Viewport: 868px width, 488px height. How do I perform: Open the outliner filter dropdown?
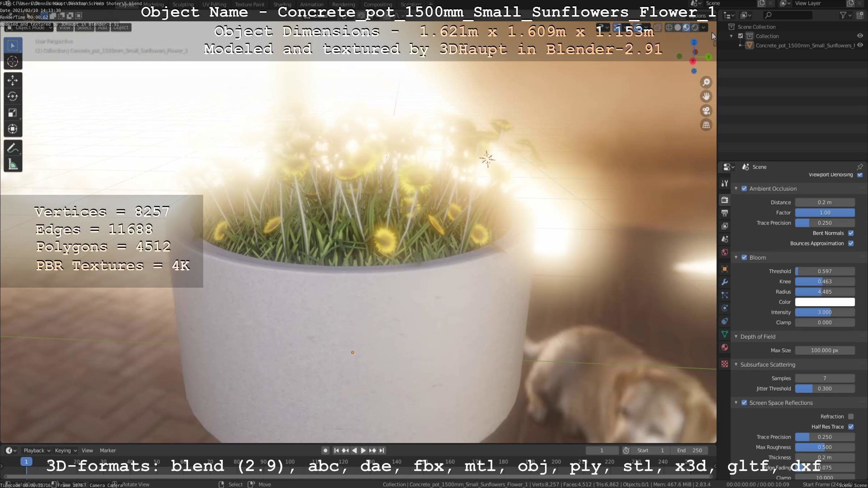[x=846, y=15]
